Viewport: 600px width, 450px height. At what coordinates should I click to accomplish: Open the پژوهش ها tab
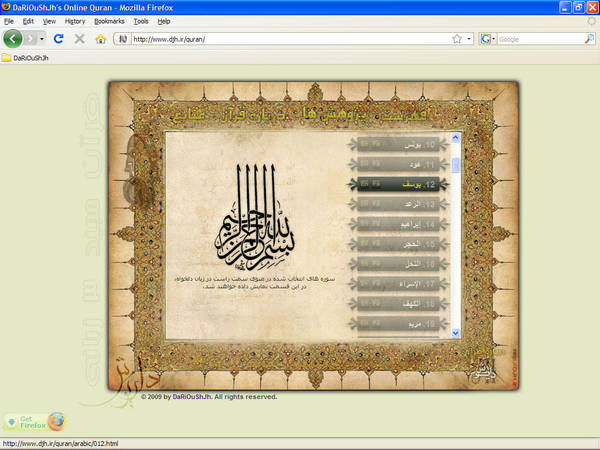pos(332,114)
